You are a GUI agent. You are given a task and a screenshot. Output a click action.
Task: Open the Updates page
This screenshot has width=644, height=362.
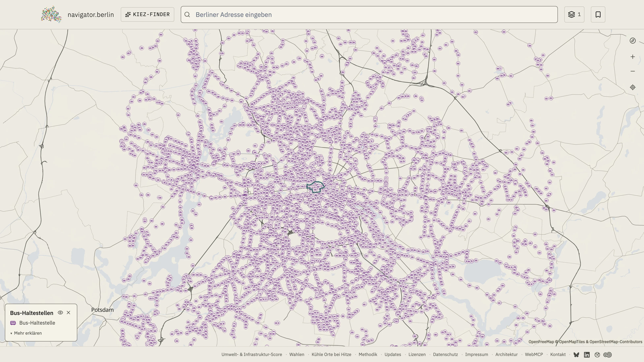[393, 355]
